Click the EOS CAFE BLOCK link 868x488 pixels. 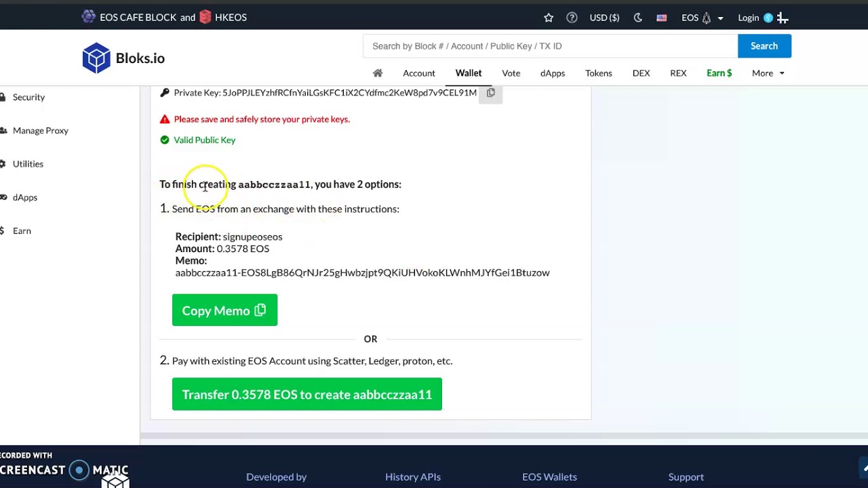pyautogui.click(x=138, y=18)
